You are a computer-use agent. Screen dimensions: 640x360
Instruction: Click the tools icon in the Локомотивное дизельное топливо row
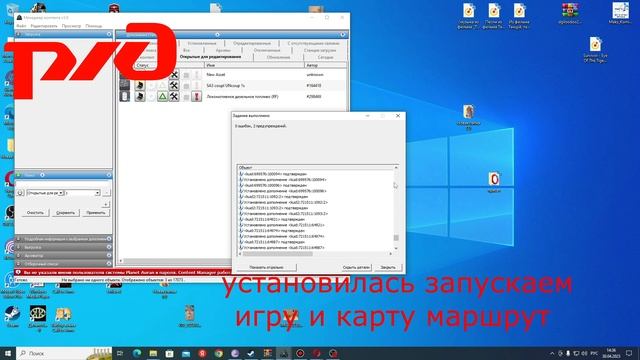coord(174,96)
